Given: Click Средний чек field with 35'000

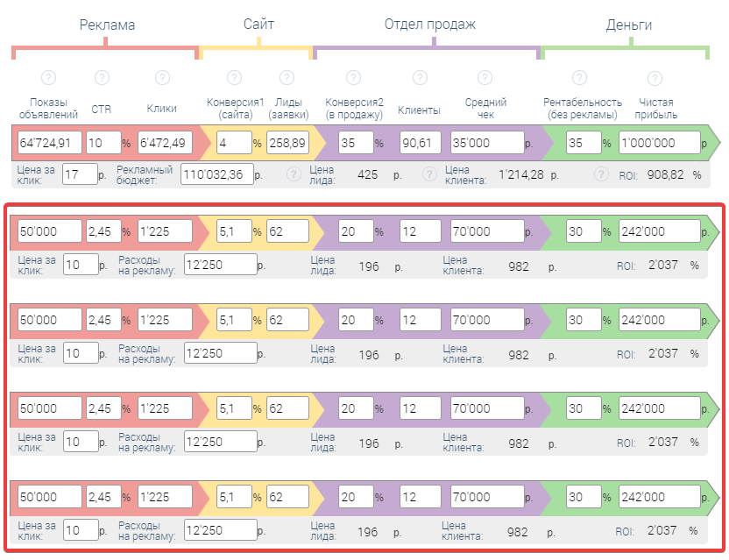Looking at the screenshot, I should coord(485,143).
